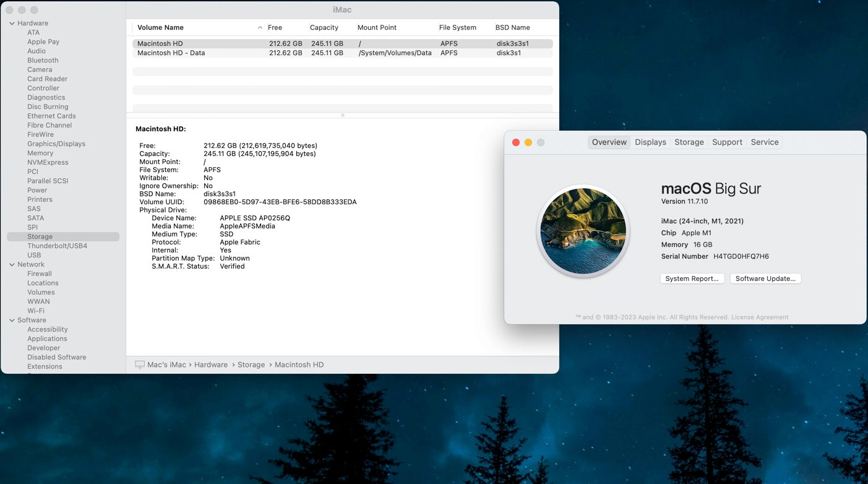Switch to the Displays tab

pyautogui.click(x=650, y=142)
